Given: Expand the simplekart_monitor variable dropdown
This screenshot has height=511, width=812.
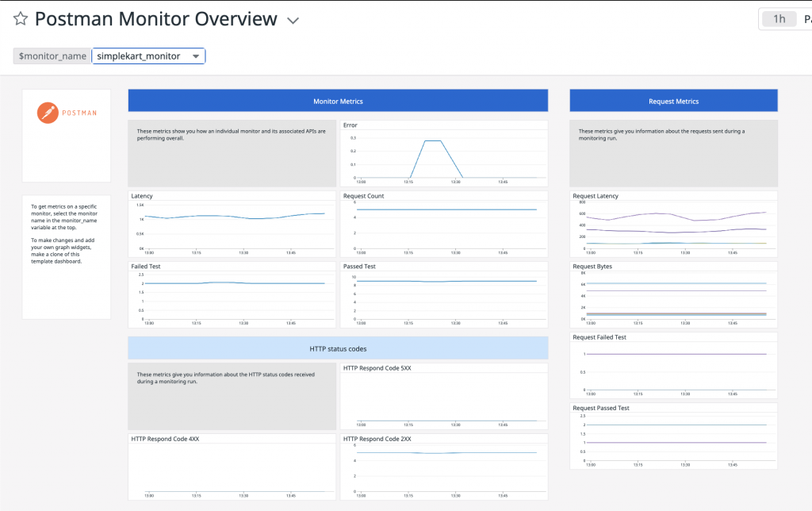Looking at the screenshot, I should tap(148, 56).
